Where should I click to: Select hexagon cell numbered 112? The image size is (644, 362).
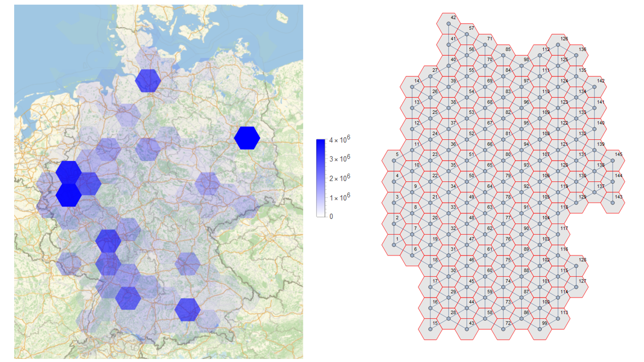coord(540,56)
